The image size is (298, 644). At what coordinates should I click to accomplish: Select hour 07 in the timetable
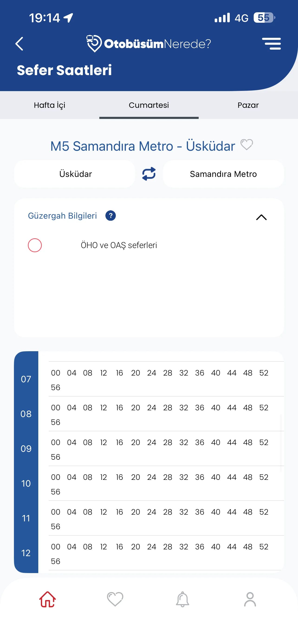coord(26,379)
